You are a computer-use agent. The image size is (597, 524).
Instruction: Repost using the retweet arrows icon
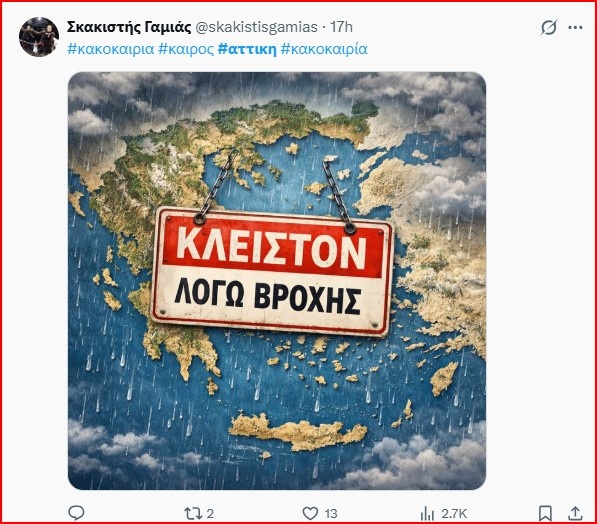(x=193, y=513)
